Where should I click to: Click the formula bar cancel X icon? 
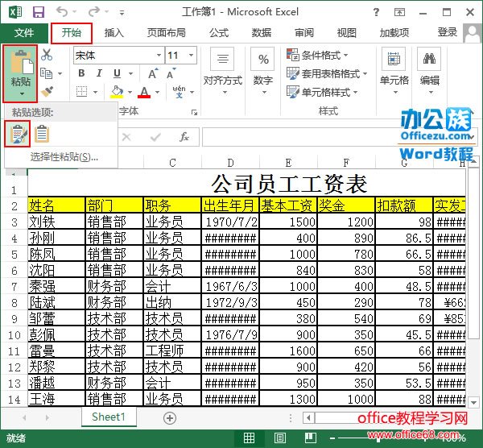(x=126, y=137)
